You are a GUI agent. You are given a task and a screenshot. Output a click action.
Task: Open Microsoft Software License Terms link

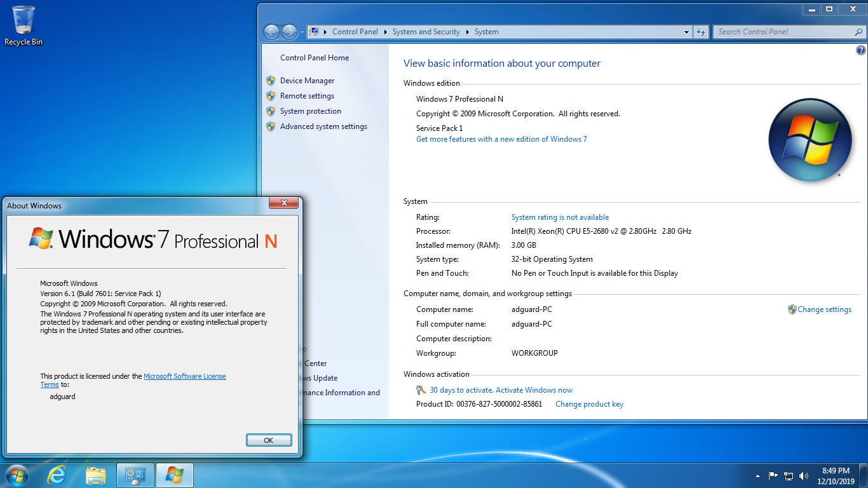pyautogui.click(x=185, y=376)
